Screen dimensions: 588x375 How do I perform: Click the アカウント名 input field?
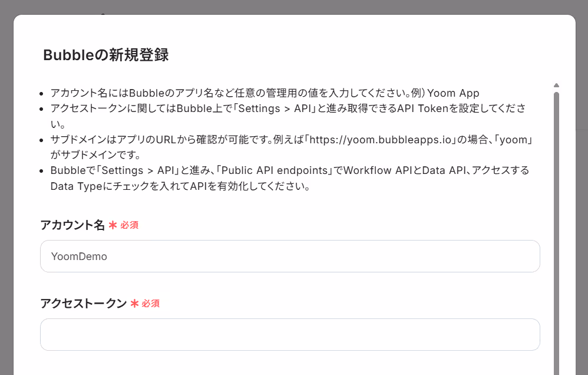click(x=290, y=256)
